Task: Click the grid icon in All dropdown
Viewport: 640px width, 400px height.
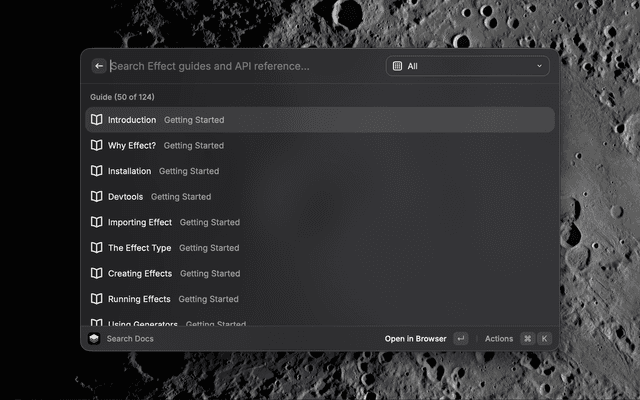Action: (x=397, y=66)
